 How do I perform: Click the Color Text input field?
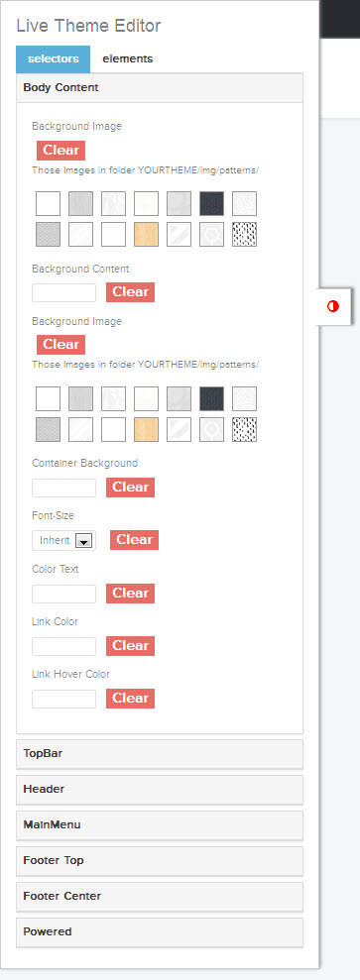(x=63, y=594)
